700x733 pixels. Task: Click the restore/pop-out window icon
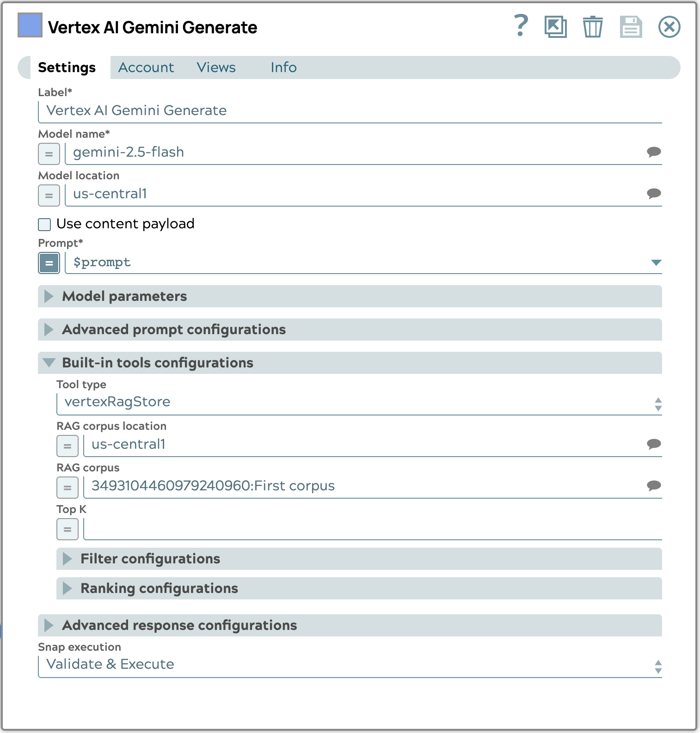click(555, 26)
